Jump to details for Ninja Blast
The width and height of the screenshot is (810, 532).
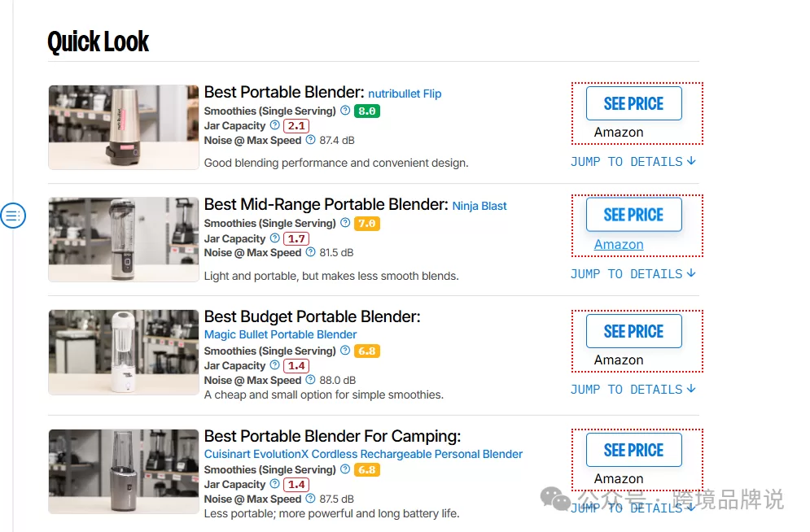coord(633,274)
